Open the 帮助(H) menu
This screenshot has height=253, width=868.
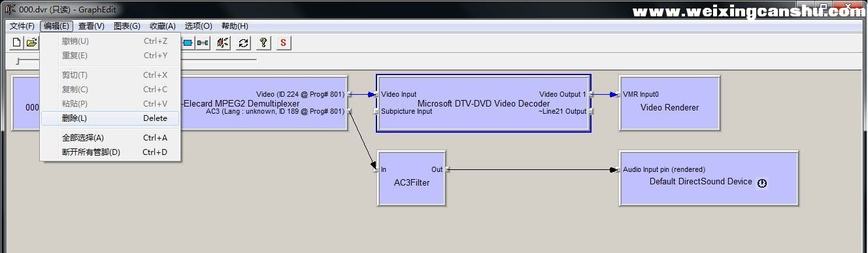click(x=235, y=26)
